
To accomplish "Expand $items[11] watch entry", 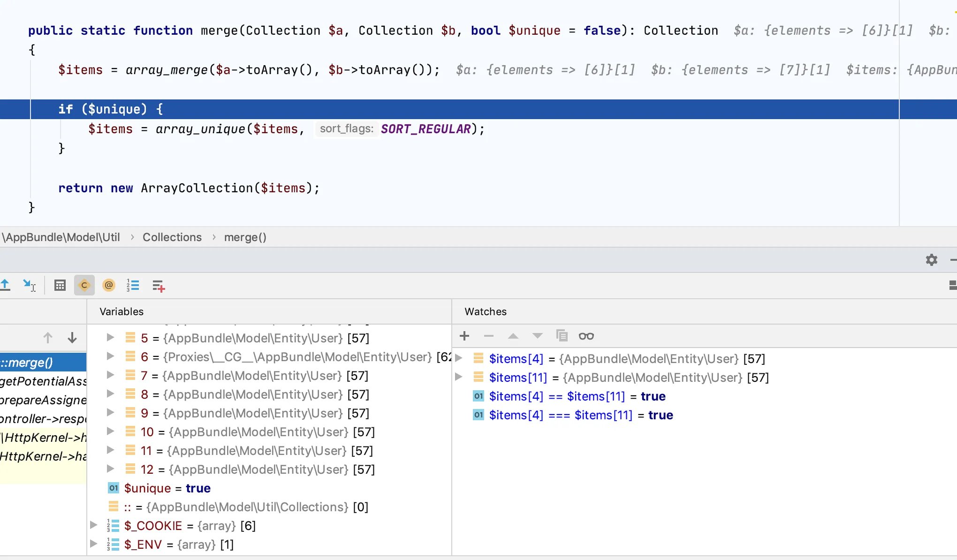I will 459,377.
